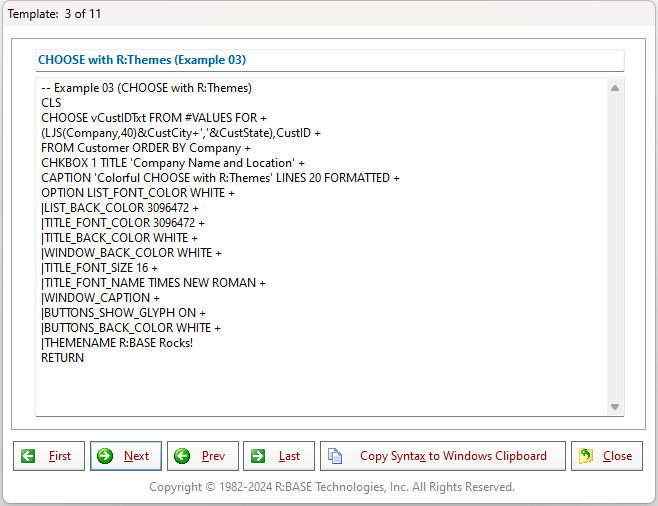The width and height of the screenshot is (658, 506).
Task: Click line 'CHOOSE vCustIDTxt FROM #VALUES FOR +'
Action: coord(154,118)
